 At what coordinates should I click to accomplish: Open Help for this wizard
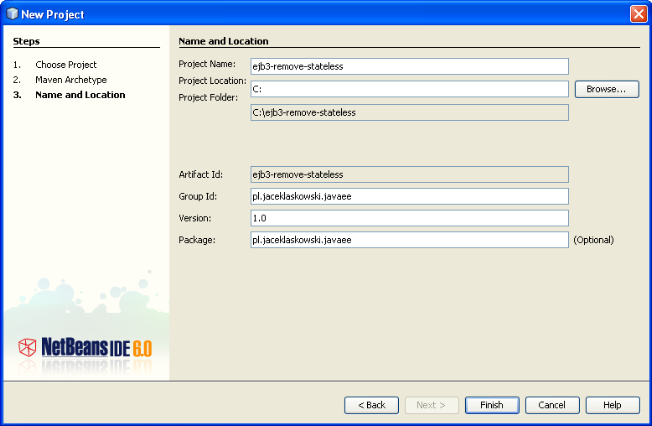point(612,405)
